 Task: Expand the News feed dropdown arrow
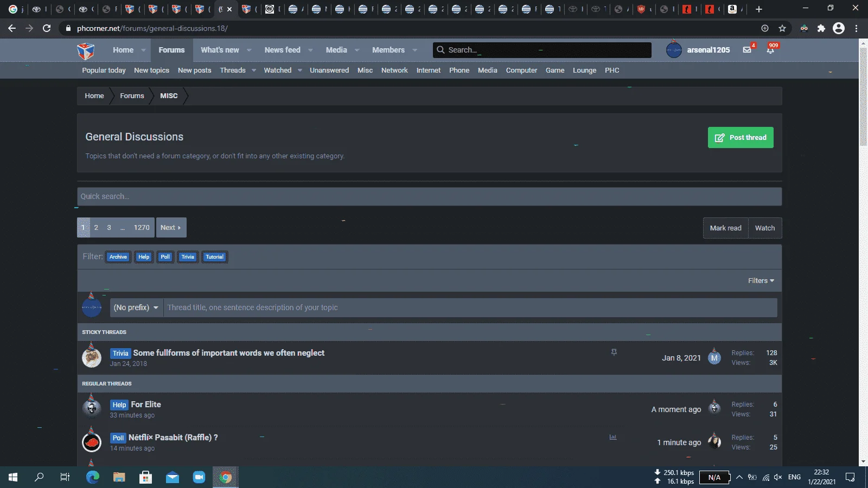coord(310,50)
